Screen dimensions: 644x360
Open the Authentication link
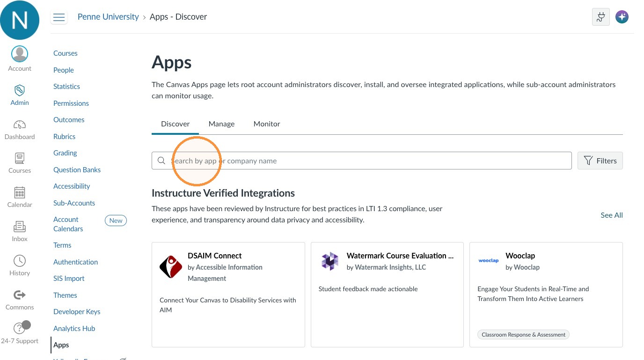click(76, 262)
